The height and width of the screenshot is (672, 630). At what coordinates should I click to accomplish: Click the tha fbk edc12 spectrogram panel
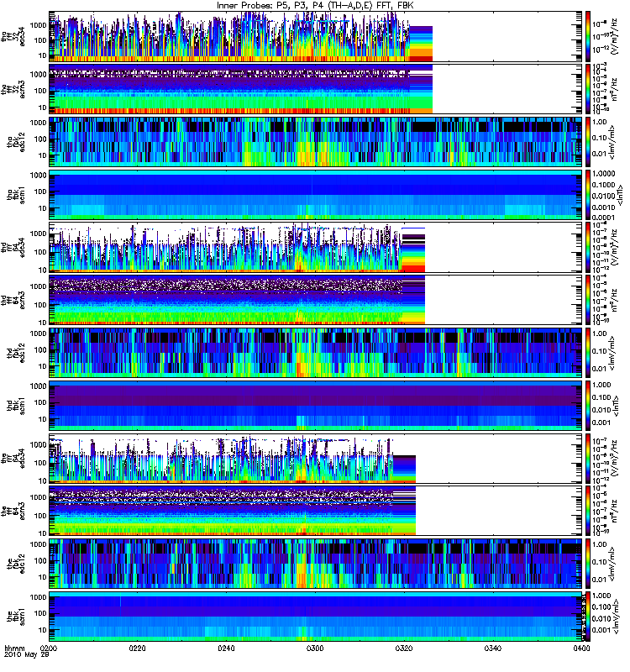click(316, 142)
